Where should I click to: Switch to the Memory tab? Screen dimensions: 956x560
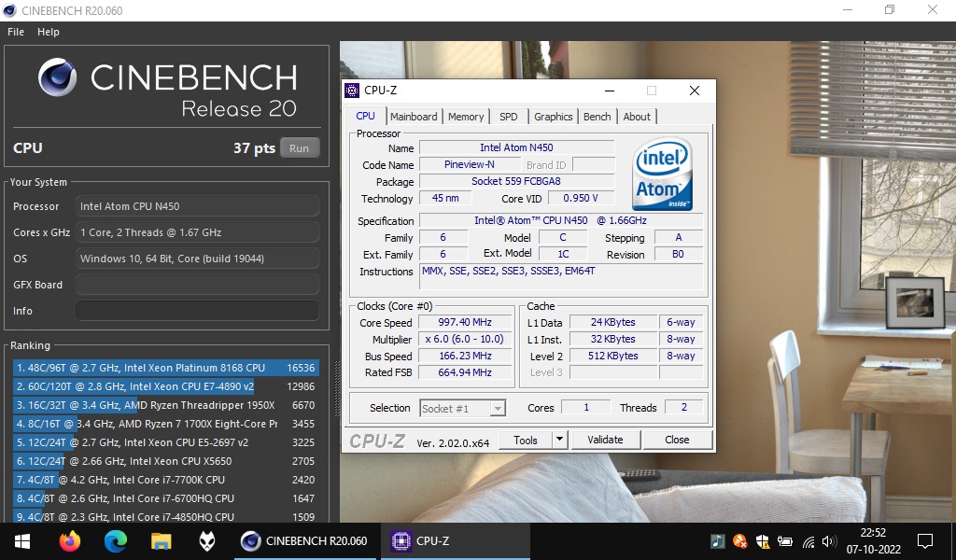coord(466,117)
